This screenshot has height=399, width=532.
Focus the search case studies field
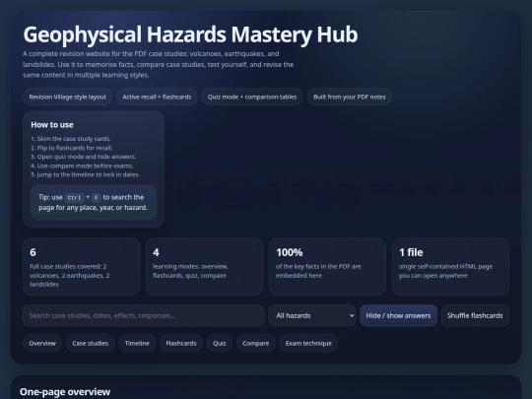pos(144,315)
